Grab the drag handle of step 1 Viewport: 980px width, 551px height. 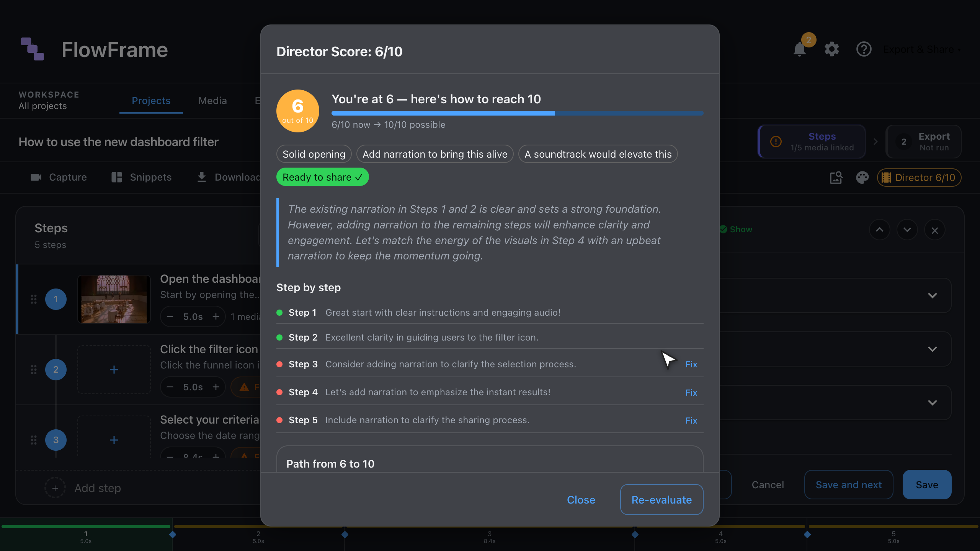pos(34,299)
